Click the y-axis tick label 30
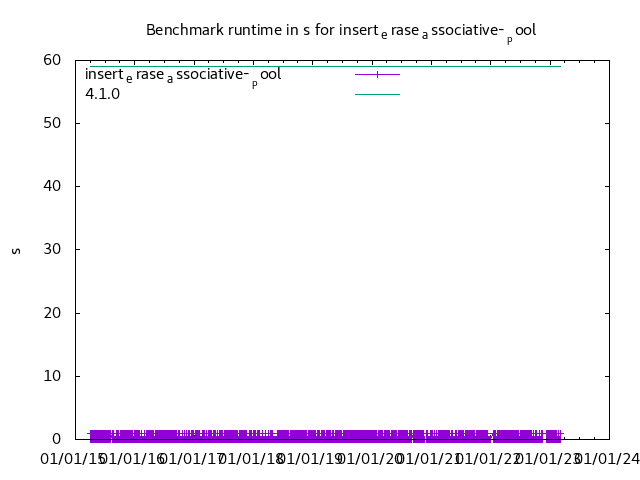This screenshot has height=480, width=640. click(x=52, y=249)
